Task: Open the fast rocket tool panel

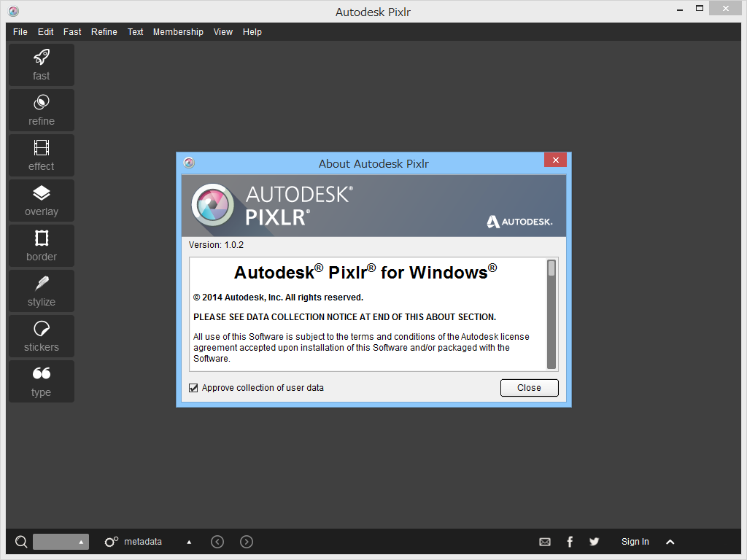Action: (42, 65)
